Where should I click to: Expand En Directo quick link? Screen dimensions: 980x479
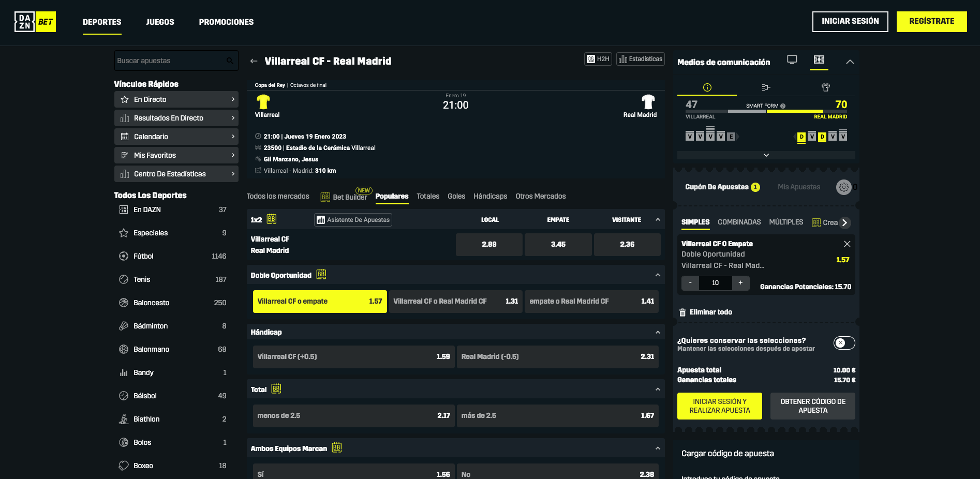coord(176,99)
